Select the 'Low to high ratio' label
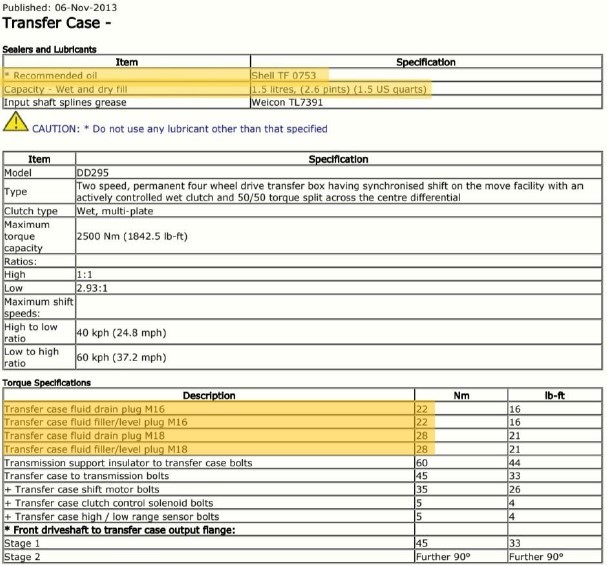The width and height of the screenshot is (607, 565). (31, 358)
